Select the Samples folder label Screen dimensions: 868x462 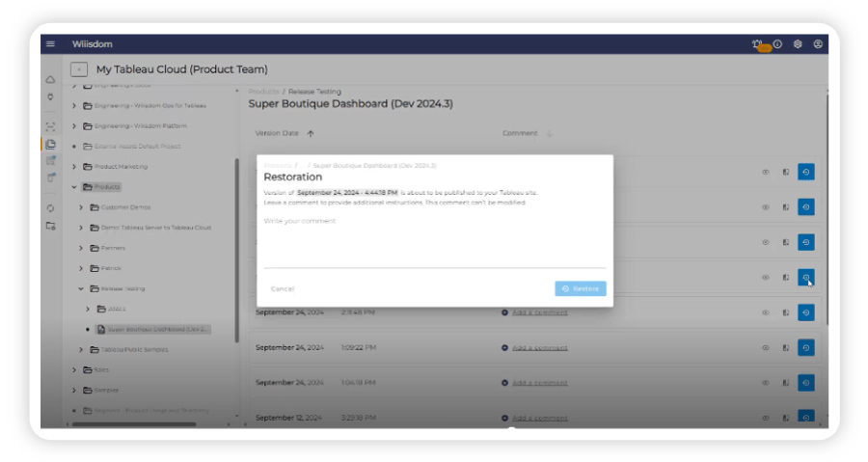[x=106, y=390]
